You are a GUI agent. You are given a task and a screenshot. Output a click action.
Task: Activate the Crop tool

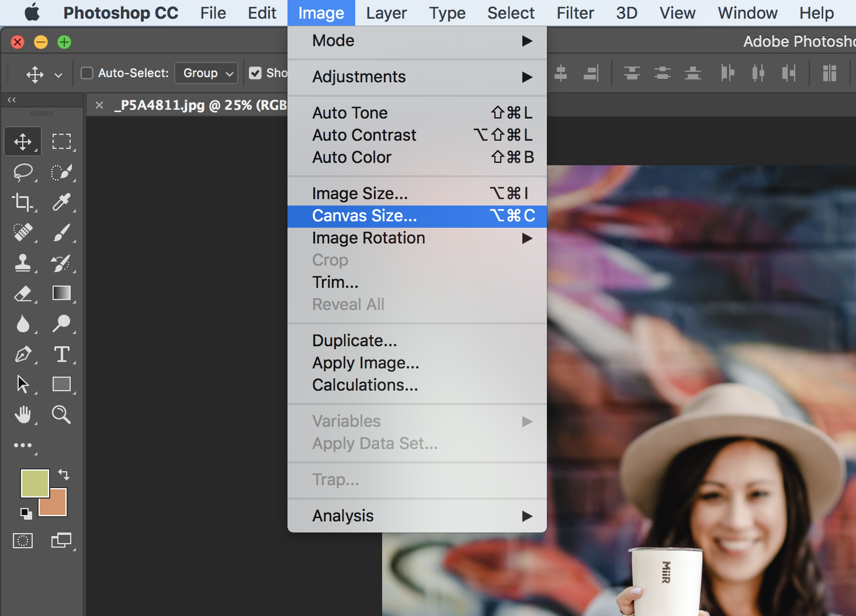[23, 202]
